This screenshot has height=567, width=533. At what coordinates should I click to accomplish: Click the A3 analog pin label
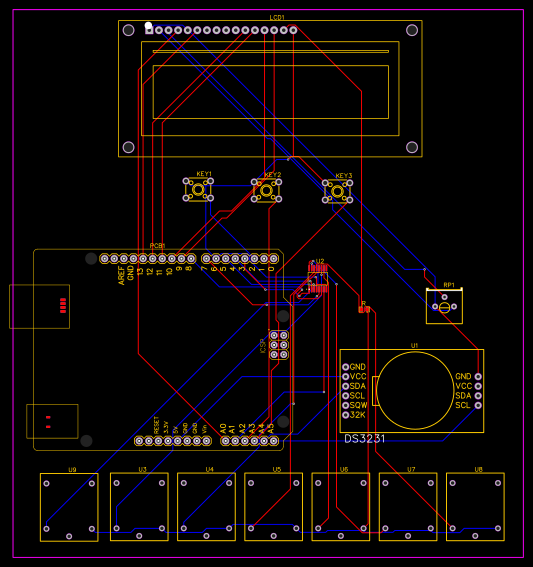(252, 429)
